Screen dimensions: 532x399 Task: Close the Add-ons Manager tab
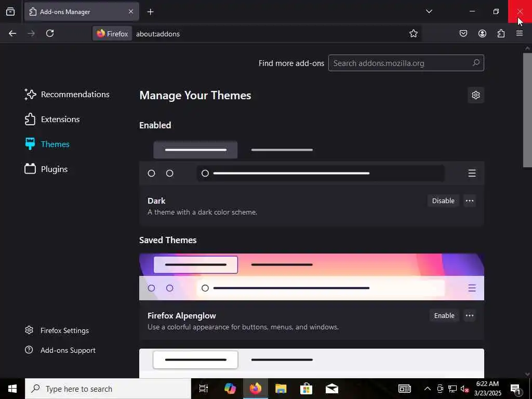click(130, 11)
